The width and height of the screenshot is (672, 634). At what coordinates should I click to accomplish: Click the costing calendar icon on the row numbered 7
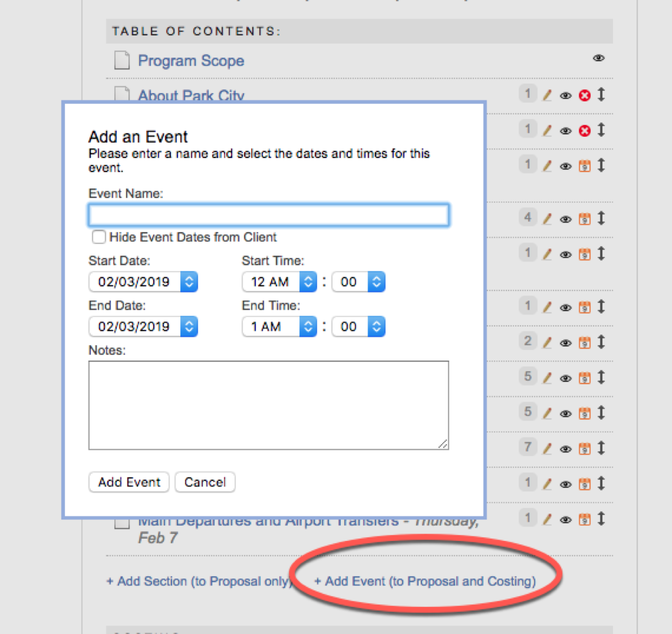point(585,449)
